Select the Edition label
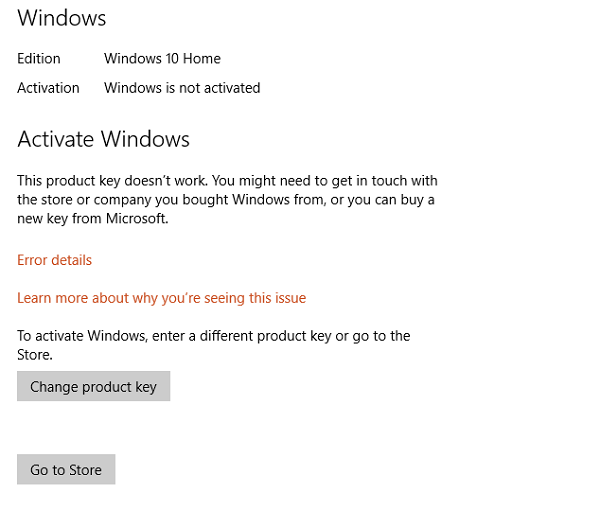This screenshot has width=600, height=528. click(39, 58)
